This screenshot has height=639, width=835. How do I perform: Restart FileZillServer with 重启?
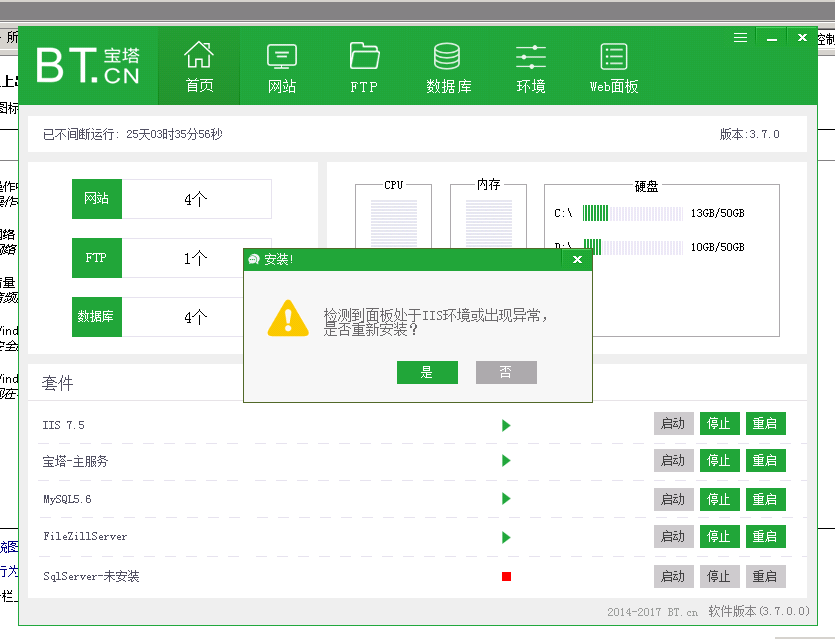point(765,537)
